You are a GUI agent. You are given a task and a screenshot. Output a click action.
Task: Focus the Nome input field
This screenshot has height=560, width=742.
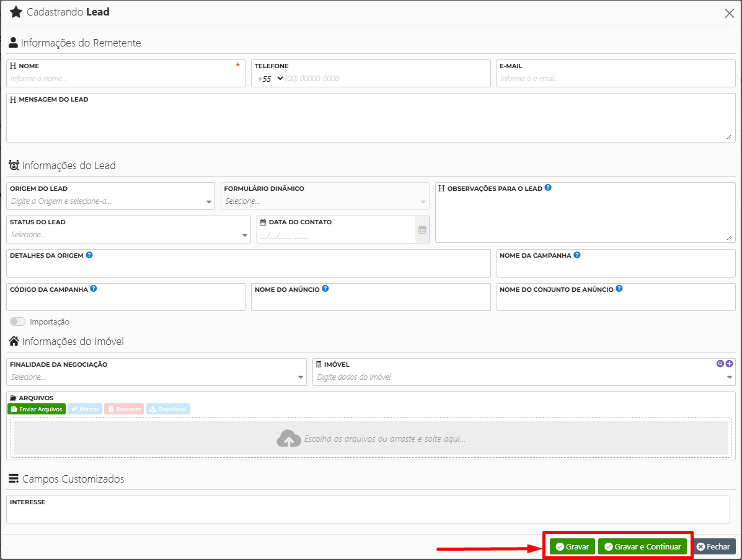[124, 79]
